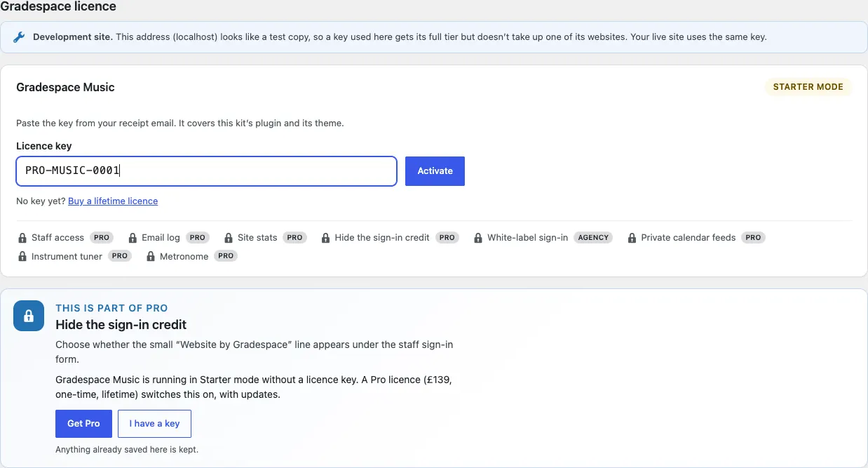
Task: Click the PRO badge after Hide the sign-in credit
Action: pyautogui.click(x=447, y=238)
